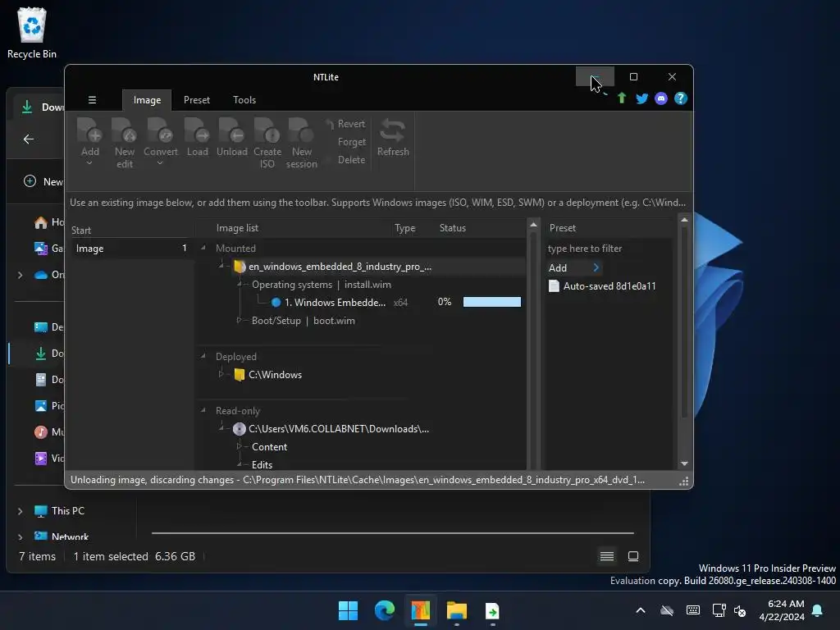Open the NTLite help question icon
Screen dimensions: 840x630
coord(680,98)
